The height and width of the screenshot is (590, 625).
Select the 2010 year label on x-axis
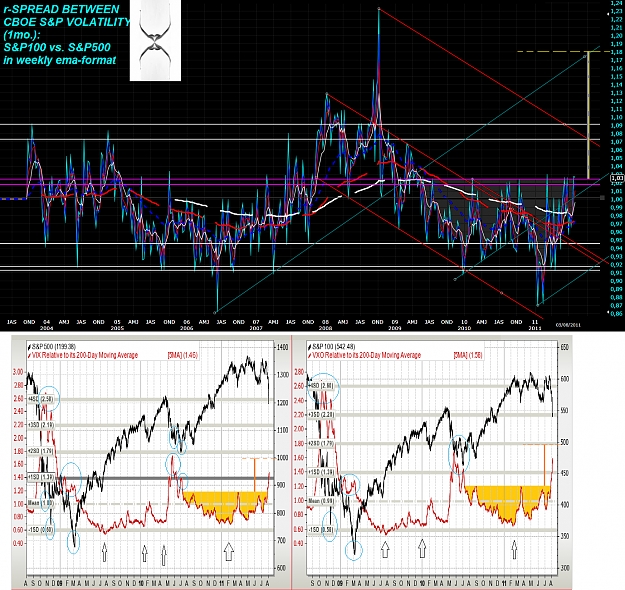[x=464, y=328]
